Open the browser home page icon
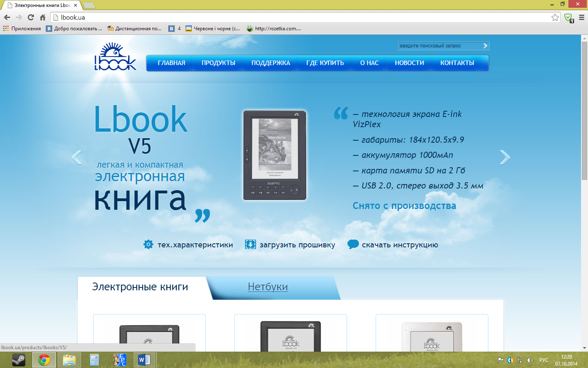This screenshot has width=588, height=368. 42,17
